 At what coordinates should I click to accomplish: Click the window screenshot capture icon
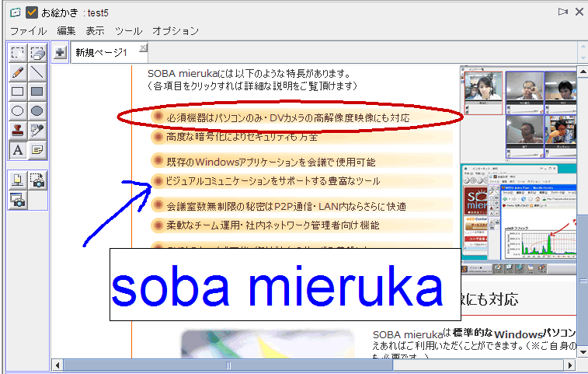point(18,200)
